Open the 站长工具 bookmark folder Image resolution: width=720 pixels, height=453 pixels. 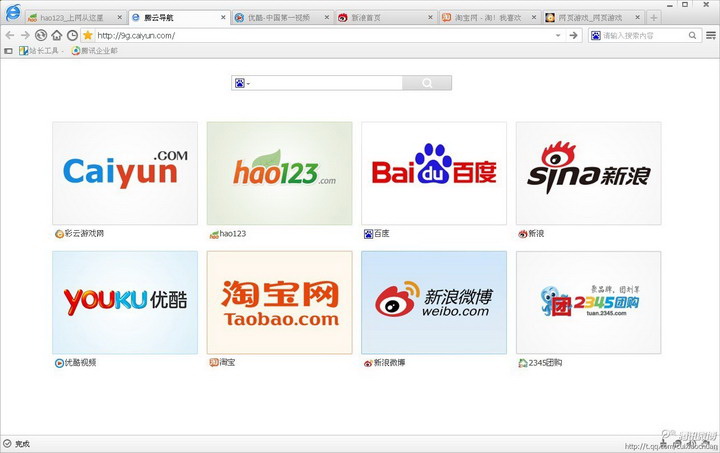(39, 51)
